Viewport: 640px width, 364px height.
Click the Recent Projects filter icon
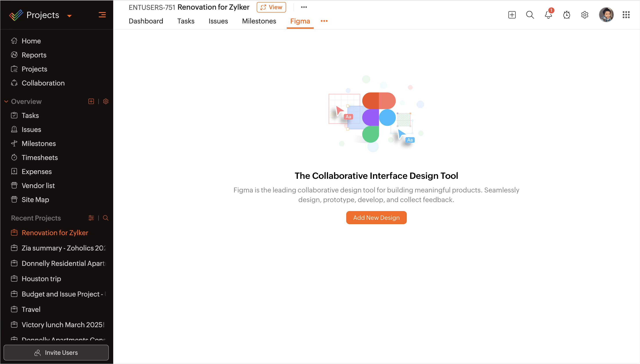click(91, 218)
